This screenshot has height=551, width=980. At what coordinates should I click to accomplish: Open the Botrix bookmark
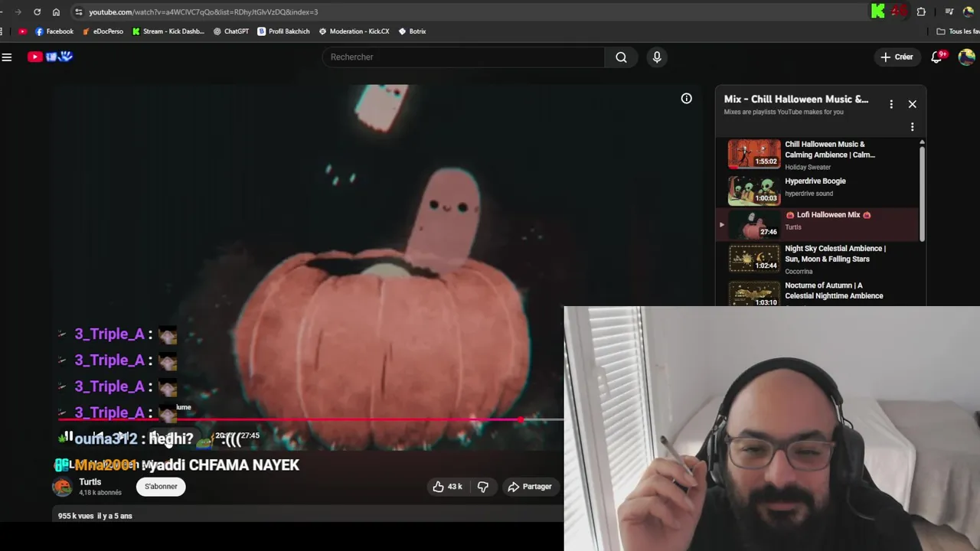point(412,31)
